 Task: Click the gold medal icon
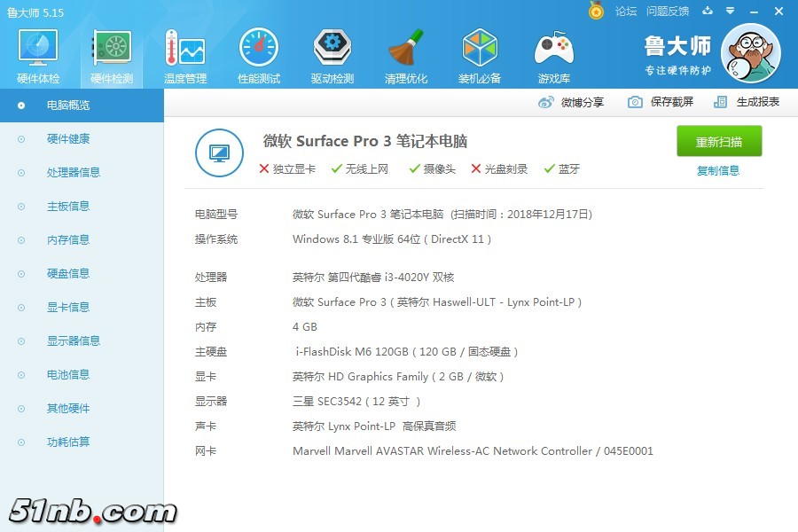(x=597, y=11)
